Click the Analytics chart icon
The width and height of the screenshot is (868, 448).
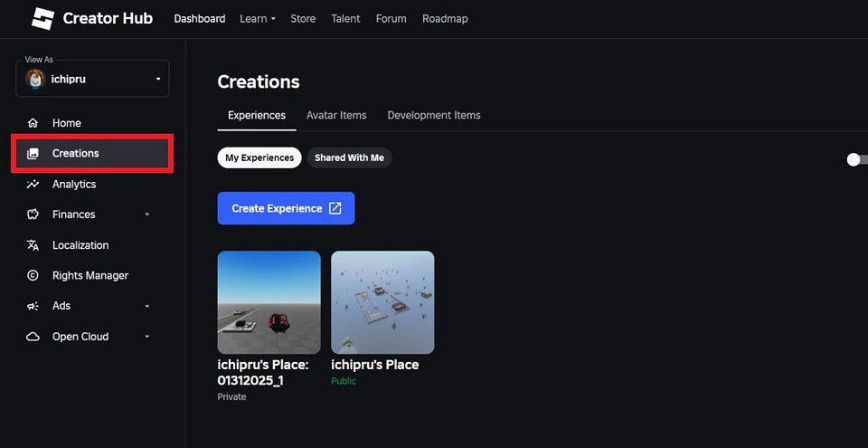point(33,184)
